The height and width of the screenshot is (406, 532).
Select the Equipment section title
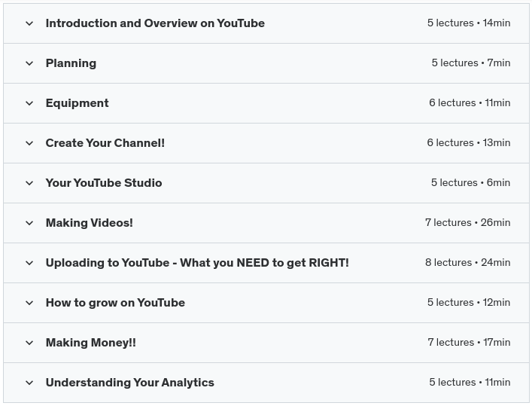77,103
